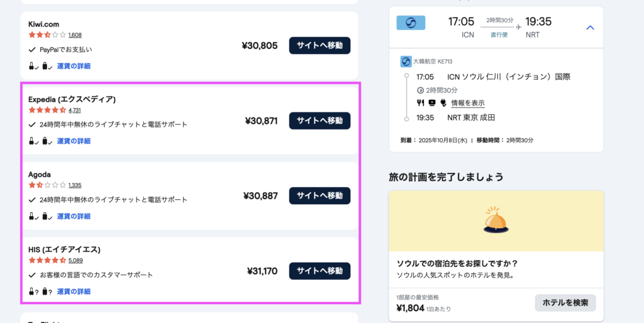View HIS's 5,089 review count link
Viewport: 644px width, 323px height.
[x=75, y=260]
